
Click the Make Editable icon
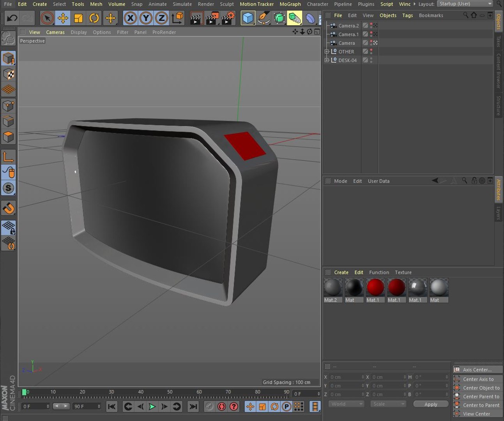click(x=9, y=38)
